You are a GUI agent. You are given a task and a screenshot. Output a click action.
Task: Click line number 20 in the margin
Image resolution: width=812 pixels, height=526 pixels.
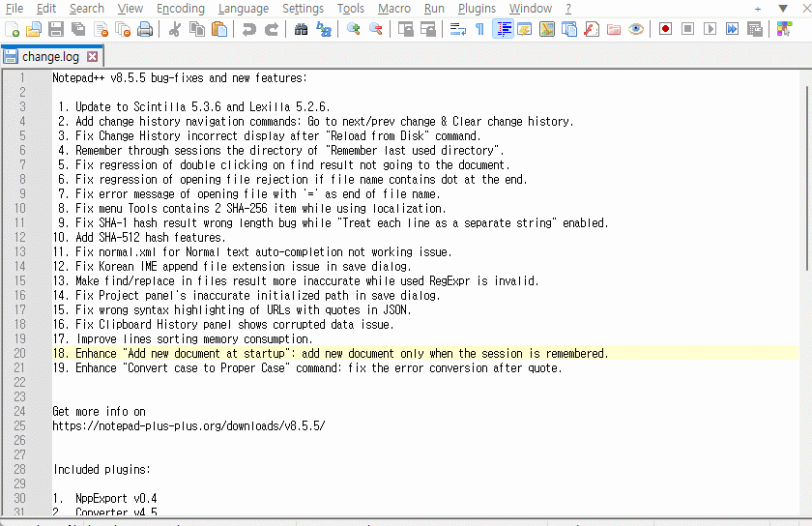(x=19, y=354)
